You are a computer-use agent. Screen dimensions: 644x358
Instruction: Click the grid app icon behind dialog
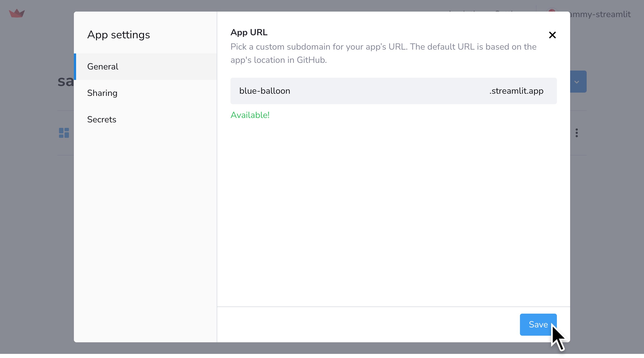[64, 133]
